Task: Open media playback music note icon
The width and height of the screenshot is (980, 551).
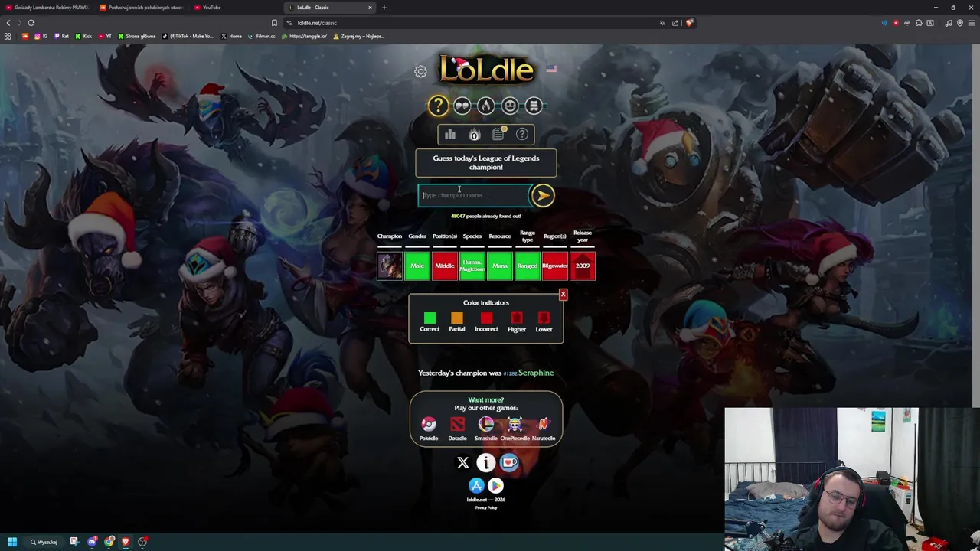Action: tap(949, 23)
